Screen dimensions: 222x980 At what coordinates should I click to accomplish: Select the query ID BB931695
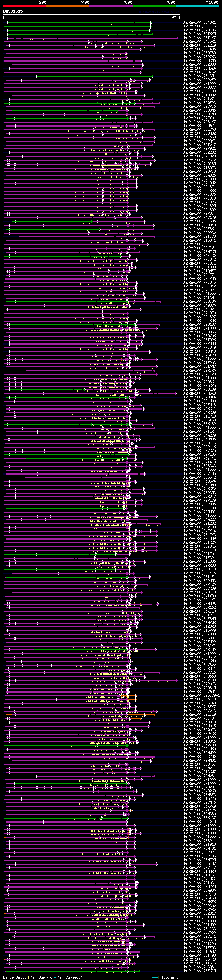(x=13, y=11)
